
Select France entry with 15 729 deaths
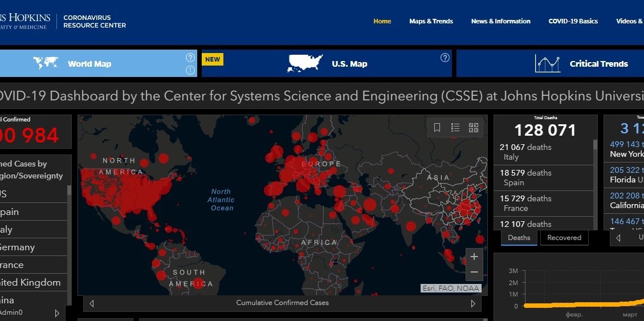point(543,204)
